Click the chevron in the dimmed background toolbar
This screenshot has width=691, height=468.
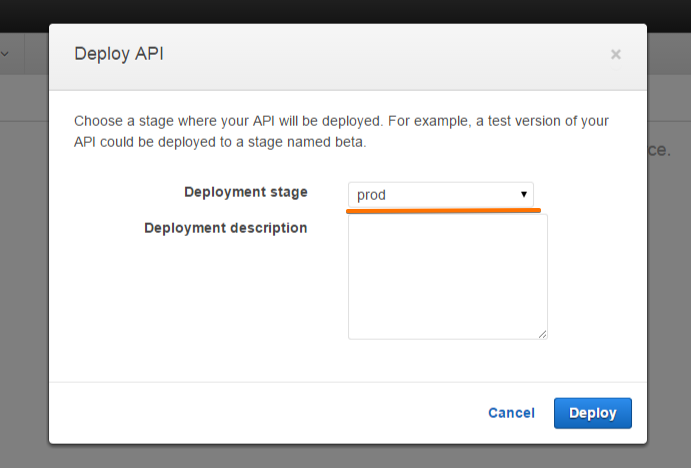[x=5, y=54]
